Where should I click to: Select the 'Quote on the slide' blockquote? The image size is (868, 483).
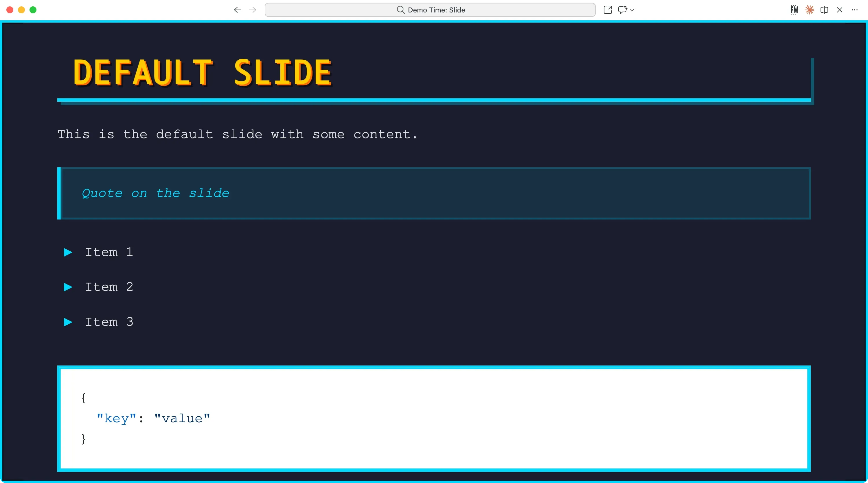click(x=155, y=193)
